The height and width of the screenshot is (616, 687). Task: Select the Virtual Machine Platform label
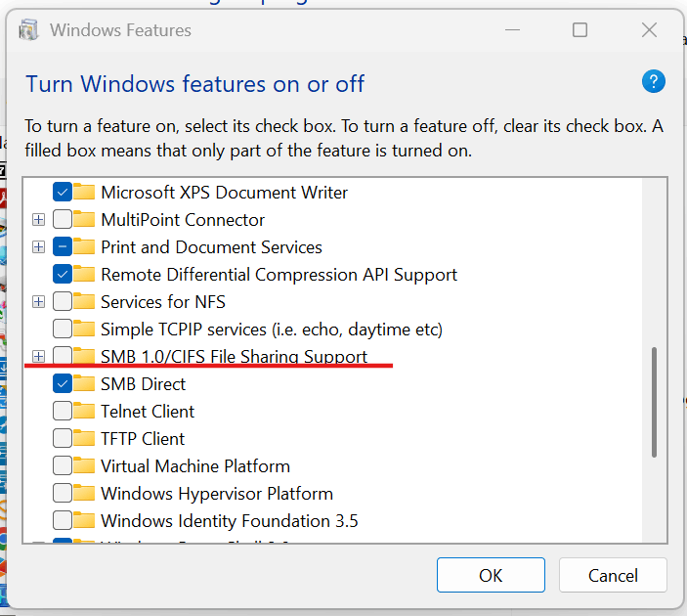[195, 466]
